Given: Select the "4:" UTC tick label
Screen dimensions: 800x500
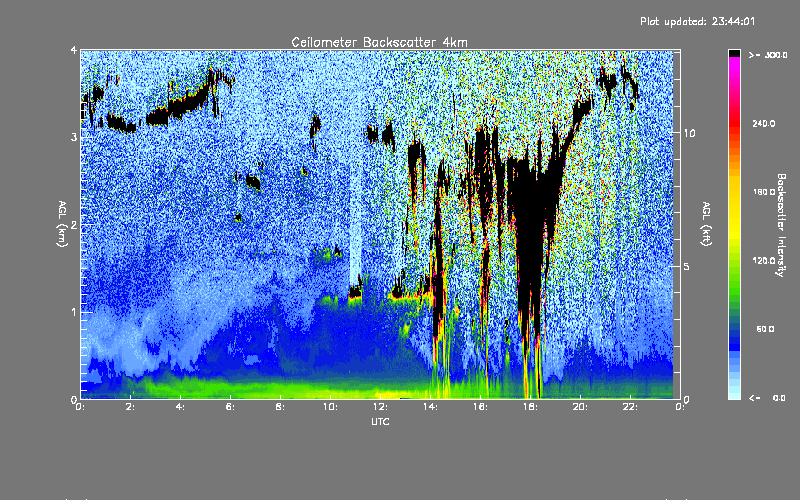Looking at the screenshot, I should point(181,407).
